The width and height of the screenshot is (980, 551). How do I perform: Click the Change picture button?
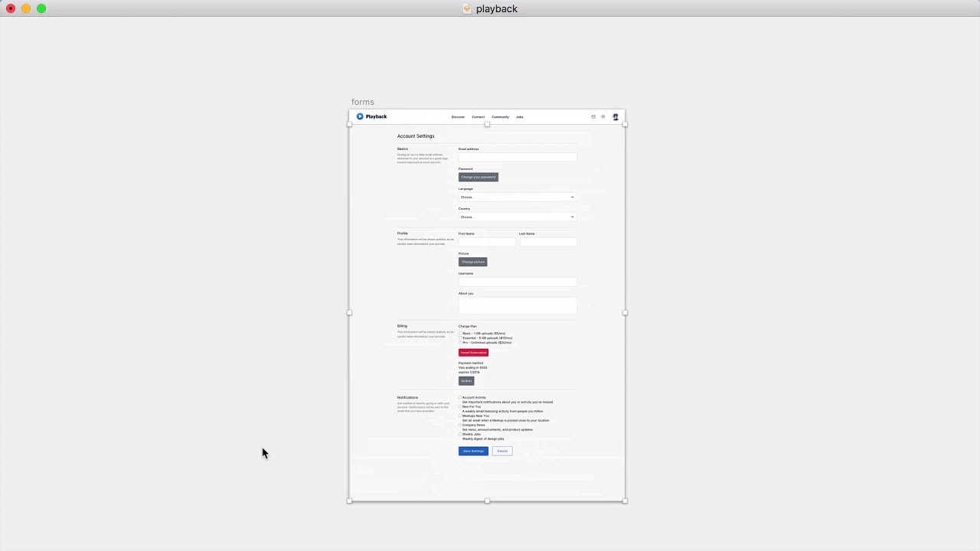click(x=473, y=262)
